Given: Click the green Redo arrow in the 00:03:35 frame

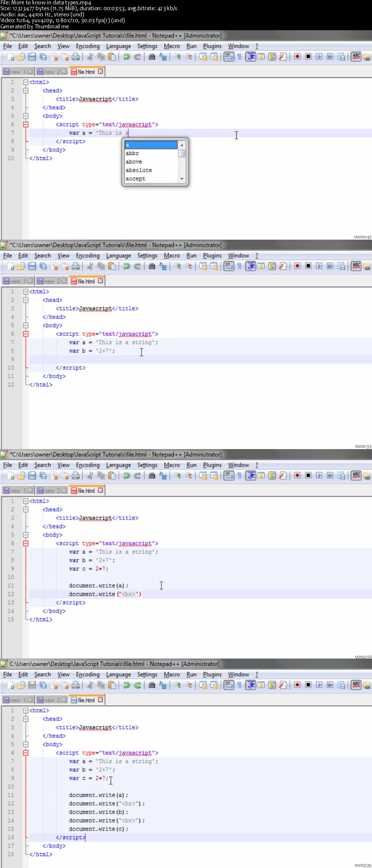Looking at the screenshot, I should pyautogui.click(x=137, y=685).
